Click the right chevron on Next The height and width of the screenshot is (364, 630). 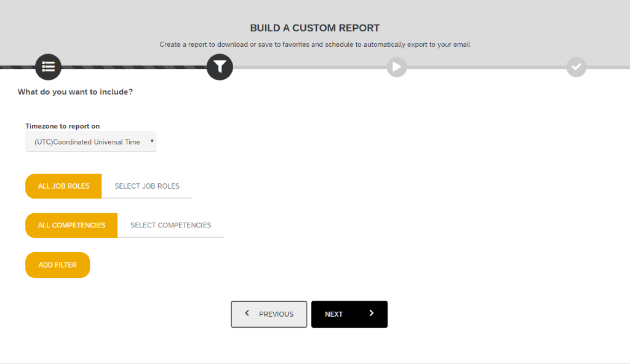(371, 313)
